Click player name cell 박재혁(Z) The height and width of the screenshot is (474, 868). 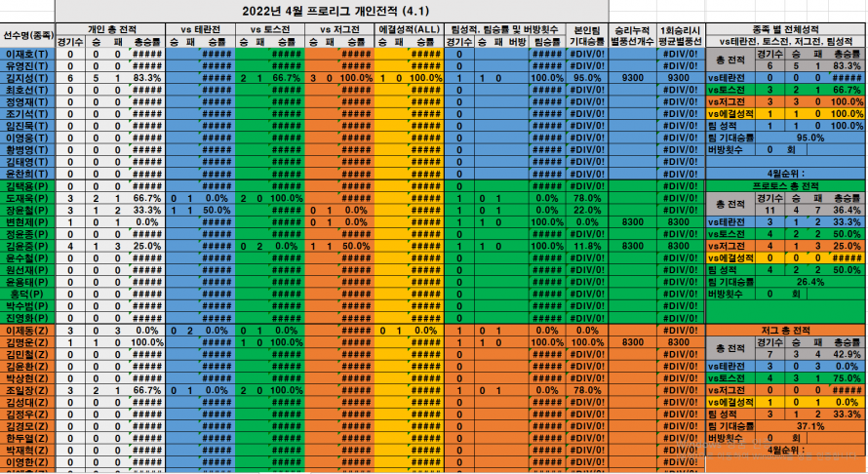(x=27, y=451)
